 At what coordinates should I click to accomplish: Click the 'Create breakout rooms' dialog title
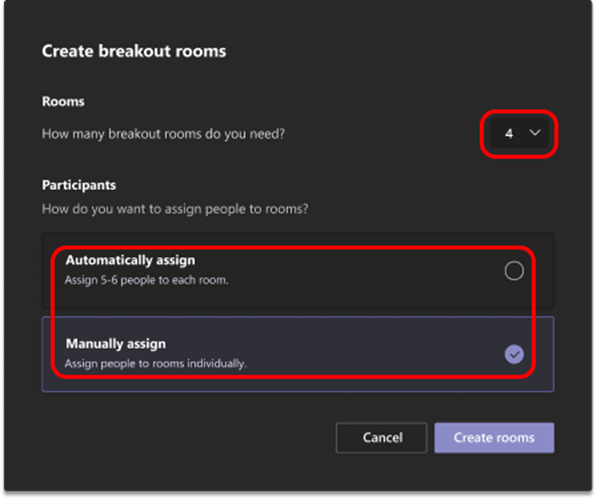pos(134,51)
